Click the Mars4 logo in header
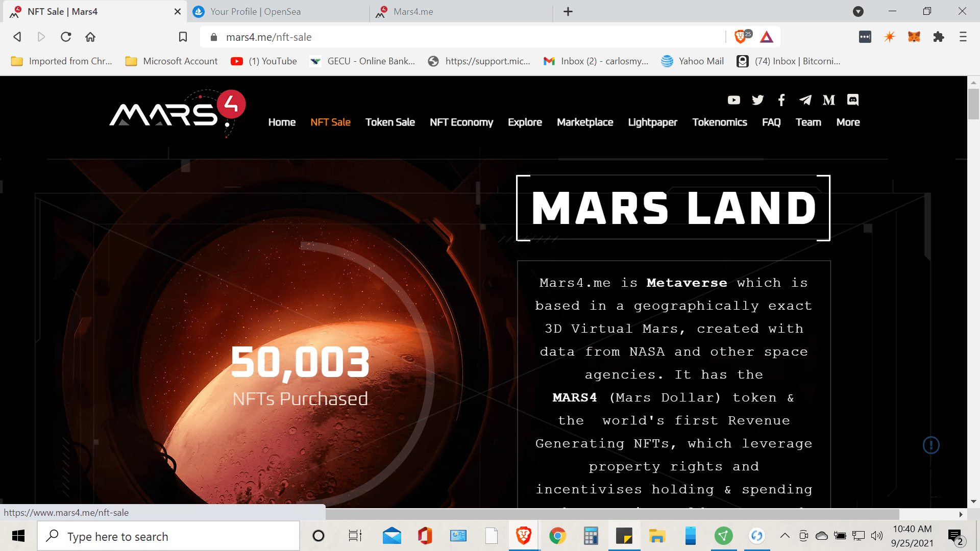Image resolution: width=980 pixels, height=551 pixels. (x=177, y=114)
